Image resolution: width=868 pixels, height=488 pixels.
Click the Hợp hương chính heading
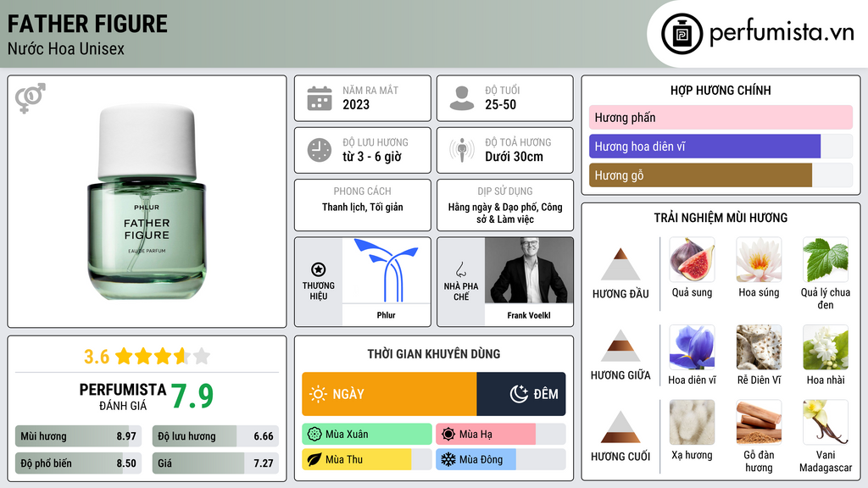[x=721, y=90]
